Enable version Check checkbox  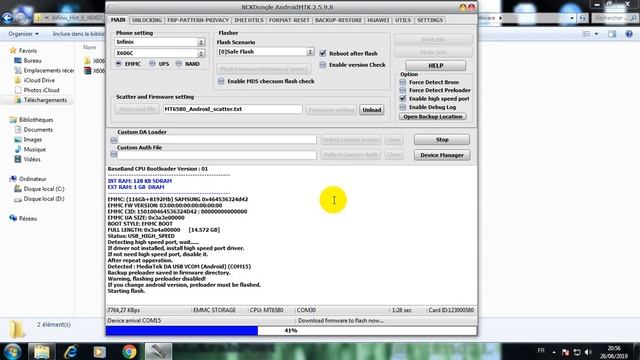[x=323, y=64]
